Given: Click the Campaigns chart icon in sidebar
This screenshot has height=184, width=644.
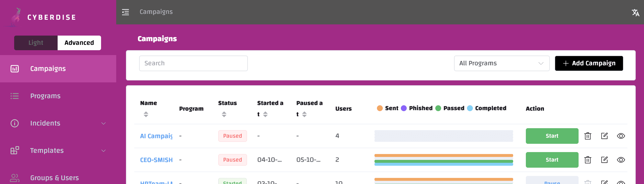Looking at the screenshot, I should [14, 69].
